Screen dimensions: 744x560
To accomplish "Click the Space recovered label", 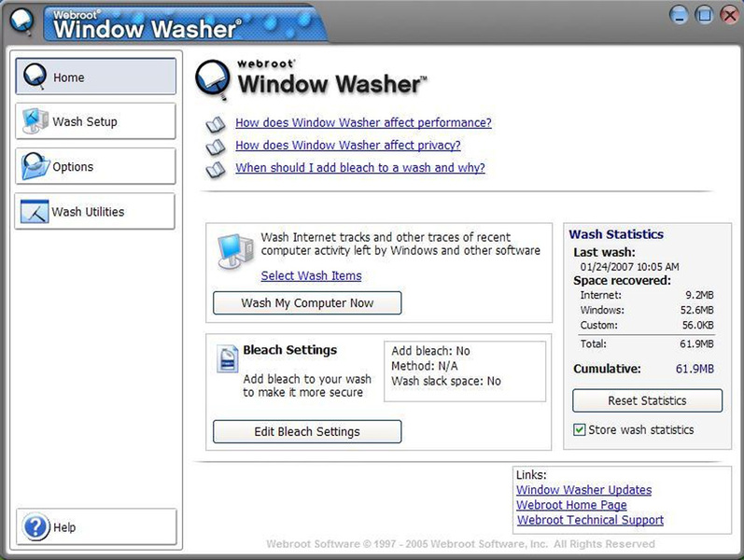I will point(622,281).
